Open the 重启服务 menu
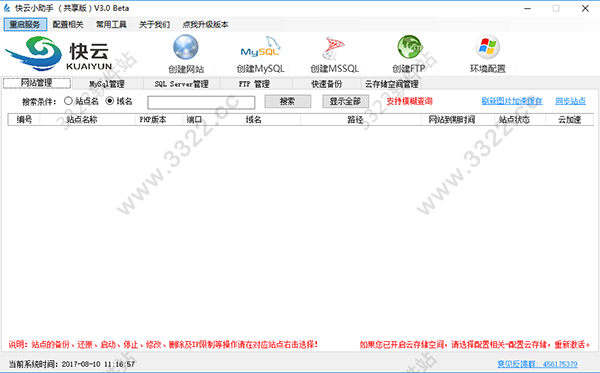600x373 pixels. (25, 24)
